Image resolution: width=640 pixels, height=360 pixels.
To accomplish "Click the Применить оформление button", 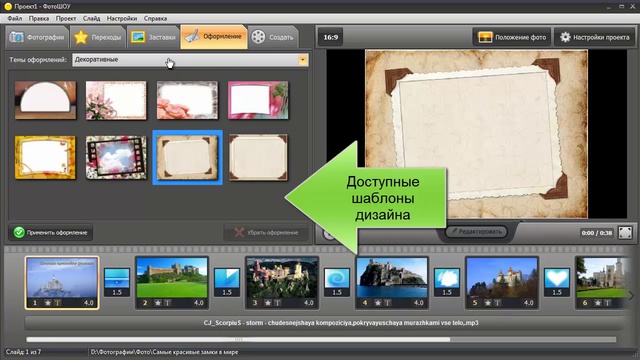I will 51,232.
